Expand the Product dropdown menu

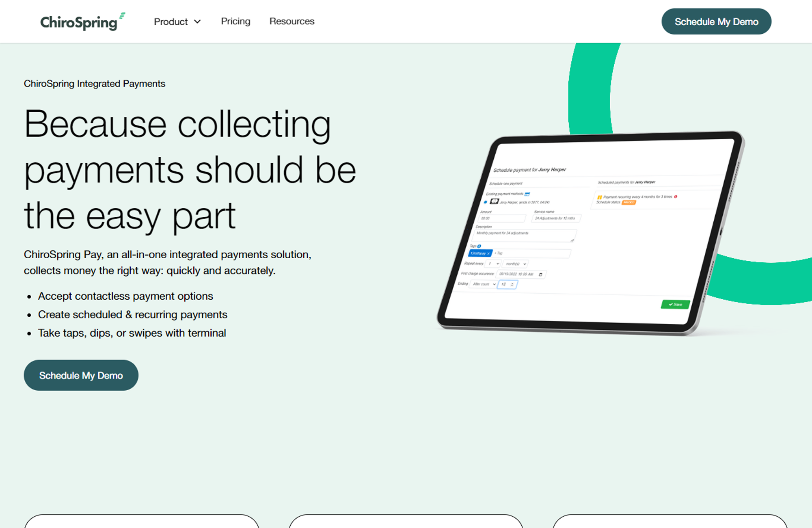point(177,22)
